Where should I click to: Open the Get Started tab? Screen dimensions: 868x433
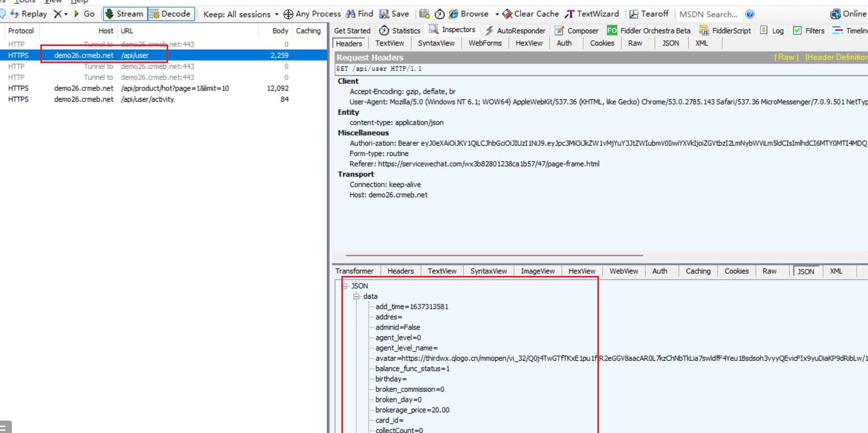point(352,30)
